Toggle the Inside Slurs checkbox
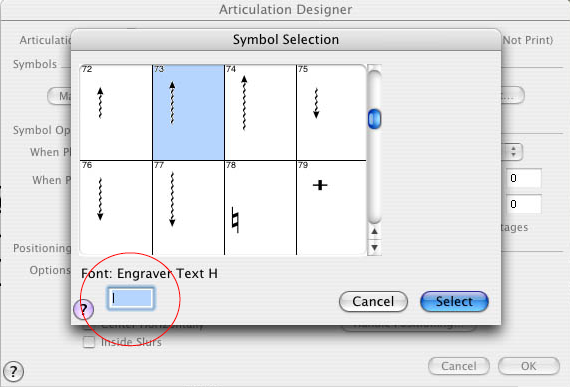This screenshot has width=570, height=387. (x=89, y=342)
